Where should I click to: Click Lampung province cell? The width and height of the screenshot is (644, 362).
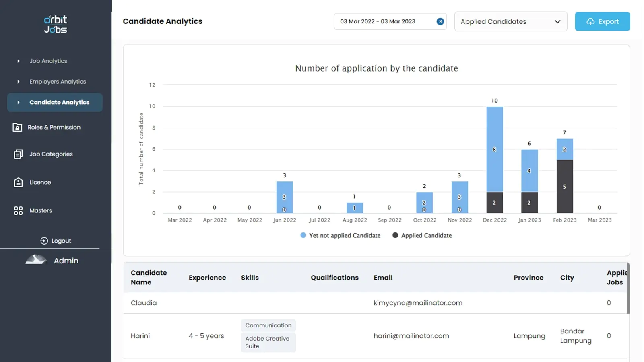point(529,336)
